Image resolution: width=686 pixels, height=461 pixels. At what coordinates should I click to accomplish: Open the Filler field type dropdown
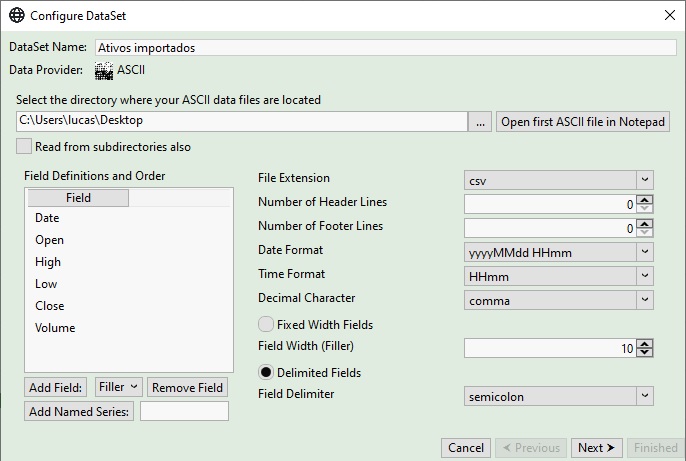pyautogui.click(x=118, y=387)
